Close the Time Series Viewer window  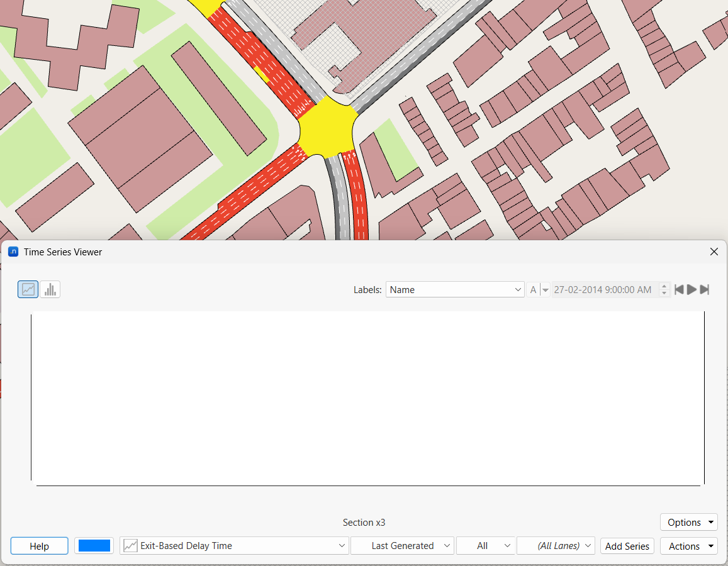click(x=714, y=252)
